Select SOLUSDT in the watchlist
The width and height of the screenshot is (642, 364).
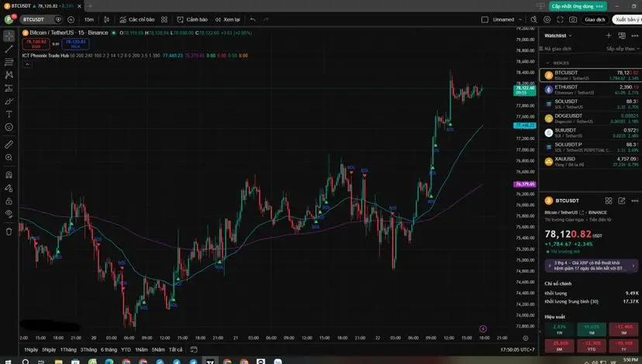click(591, 105)
